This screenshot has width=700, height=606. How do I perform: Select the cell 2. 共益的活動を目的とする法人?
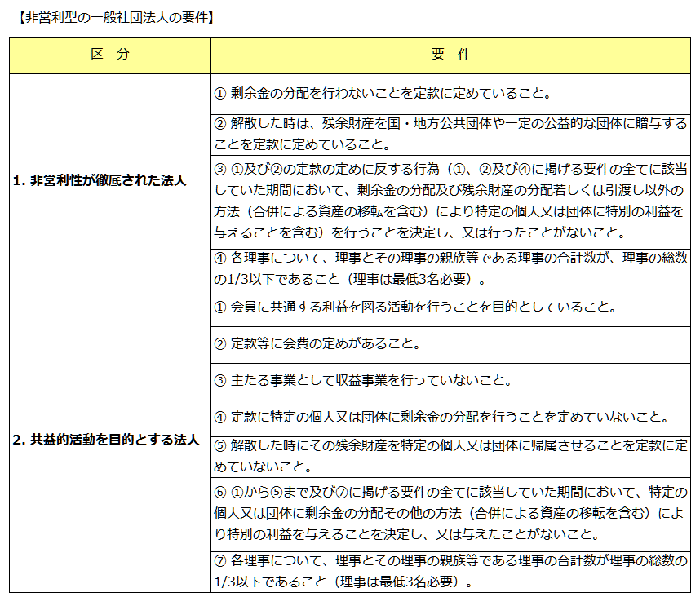pyautogui.click(x=110, y=441)
